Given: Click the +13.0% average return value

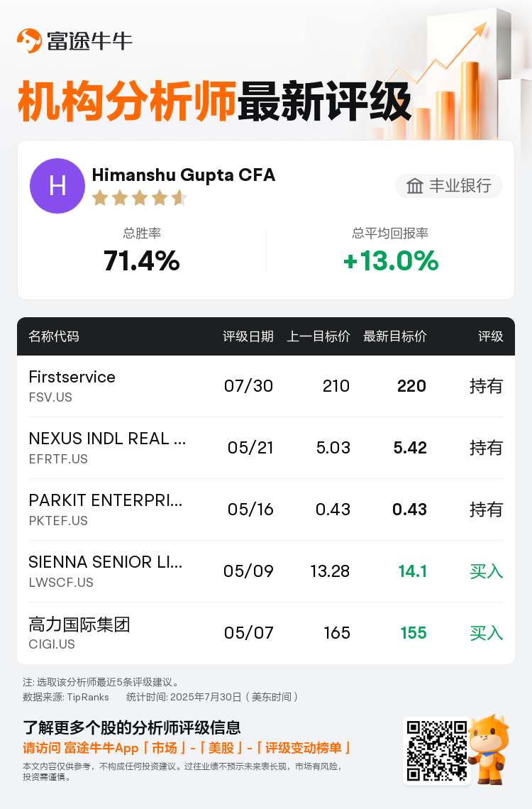Looking at the screenshot, I should (x=390, y=262).
